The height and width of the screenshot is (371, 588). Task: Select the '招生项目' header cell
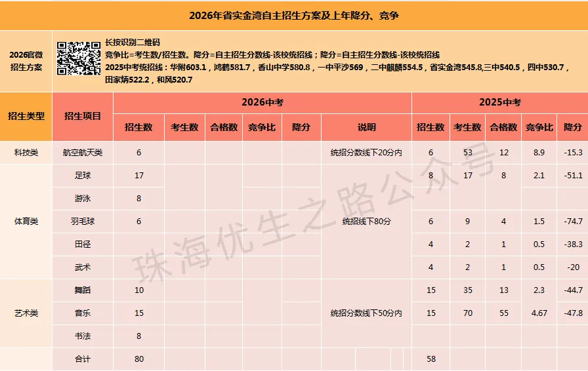(83, 116)
